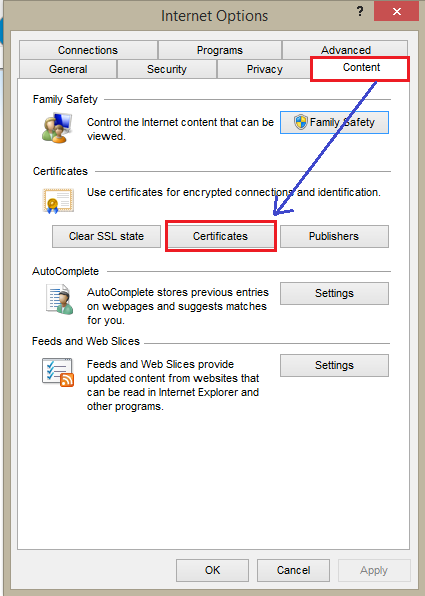425x596 pixels.
Task: Select the Content tab
Action: pyautogui.click(x=360, y=68)
